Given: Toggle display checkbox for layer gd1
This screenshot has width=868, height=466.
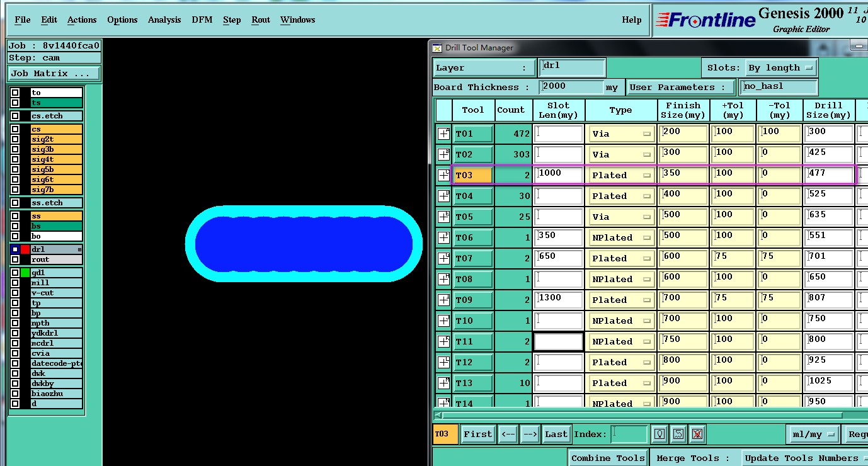Looking at the screenshot, I should tap(14, 273).
